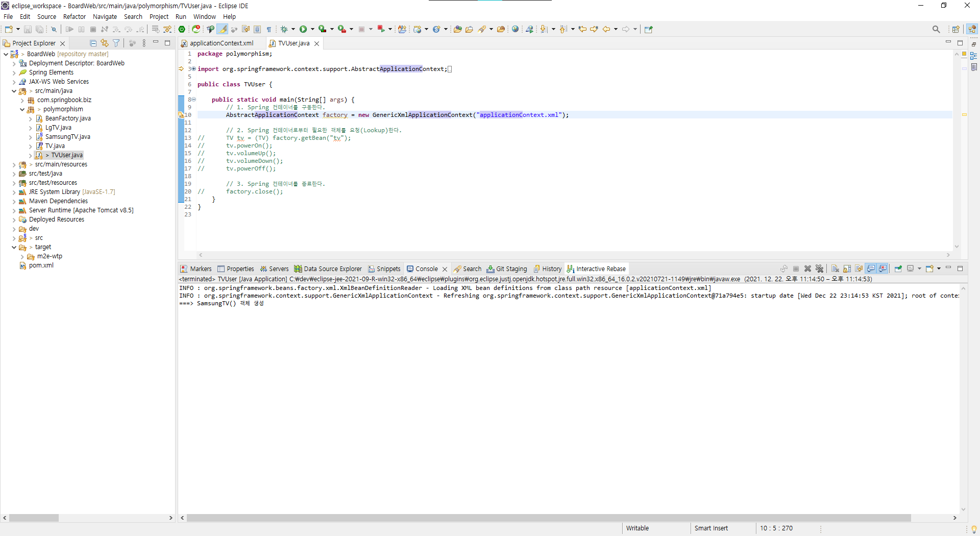Collapse the target folder

(14, 247)
